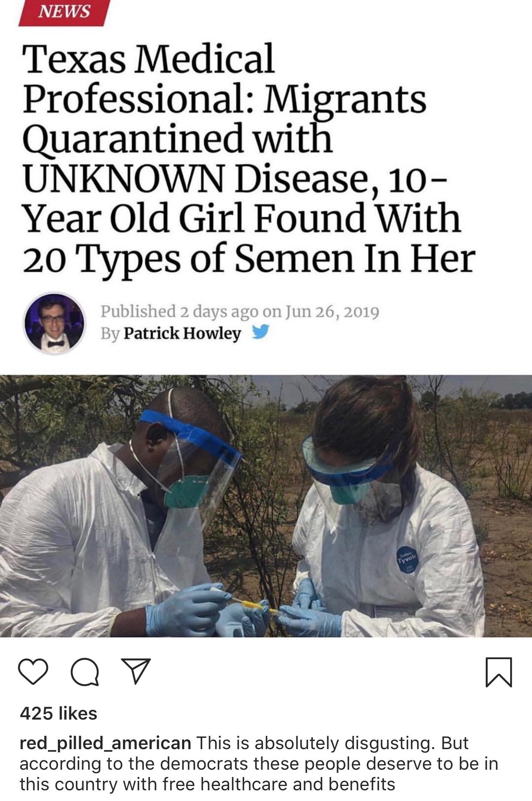Open the Patrick Howley author link
532x801 pixels.
pos(182,333)
